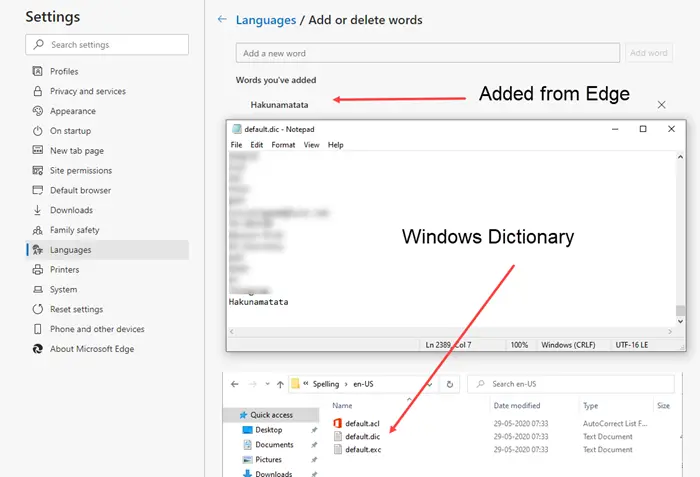Open the View menu in Notepad
The height and width of the screenshot is (477, 700).
coord(312,145)
